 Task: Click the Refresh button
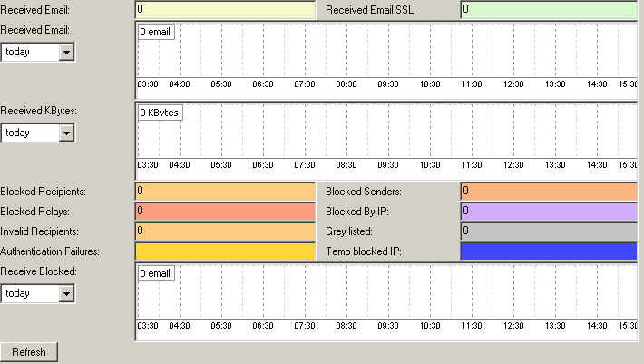29,352
